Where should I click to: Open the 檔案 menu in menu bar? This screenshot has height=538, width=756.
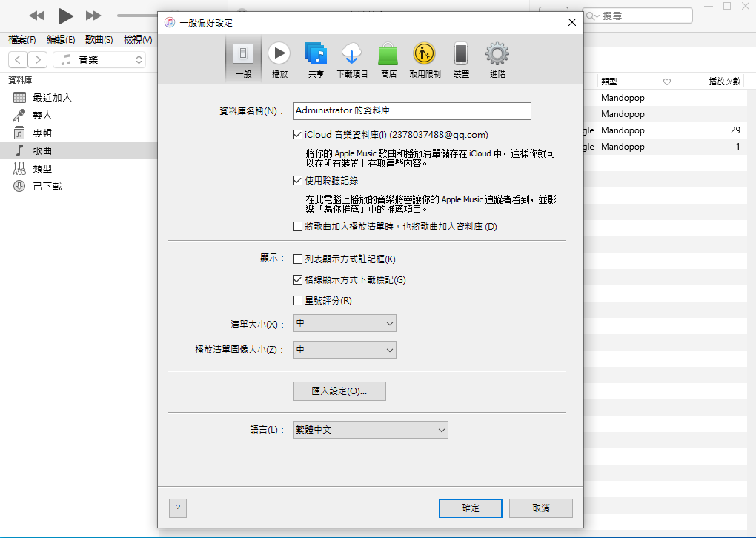pos(21,40)
